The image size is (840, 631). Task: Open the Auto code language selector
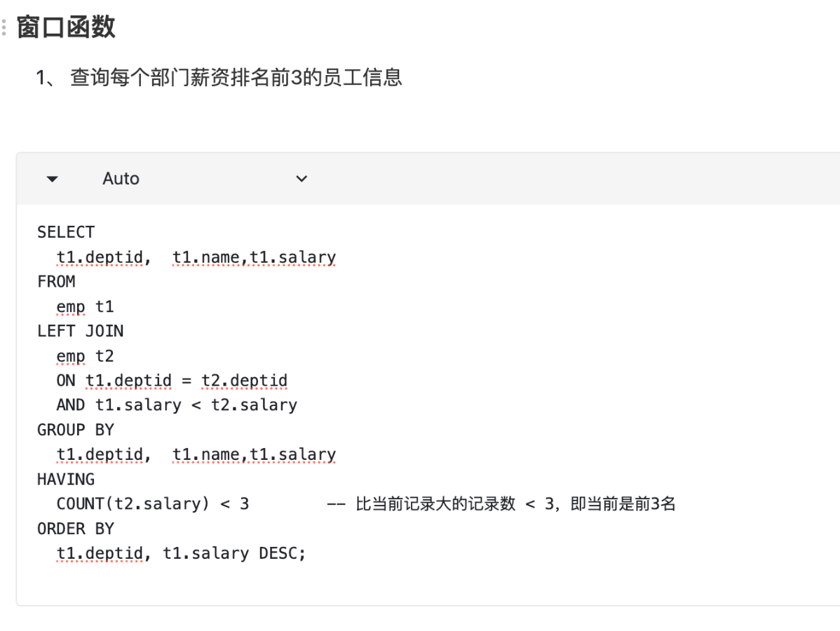coord(121,179)
